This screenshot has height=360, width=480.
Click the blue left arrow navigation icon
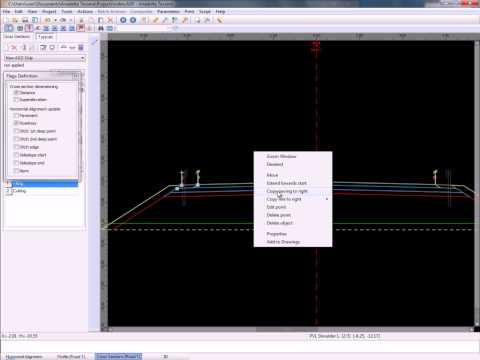point(123,20)
